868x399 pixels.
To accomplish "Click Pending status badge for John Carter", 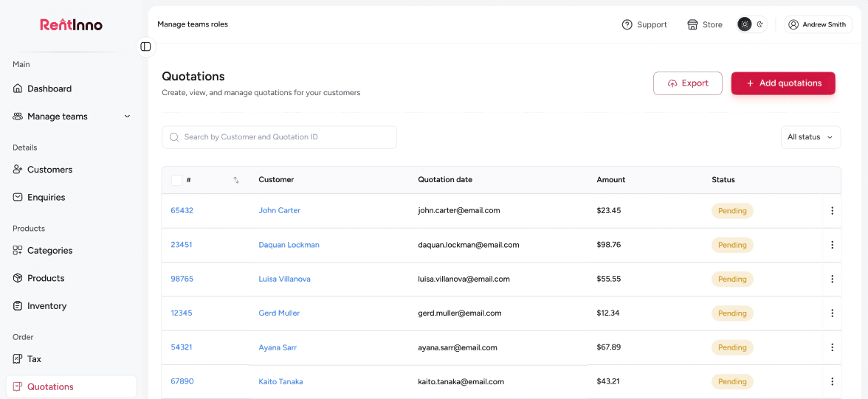I will pyautogui.click(x=732, y=211).
